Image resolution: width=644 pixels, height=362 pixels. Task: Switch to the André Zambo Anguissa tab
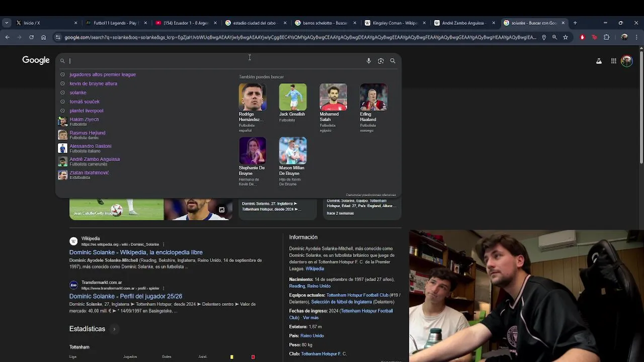tap(464, 23)
